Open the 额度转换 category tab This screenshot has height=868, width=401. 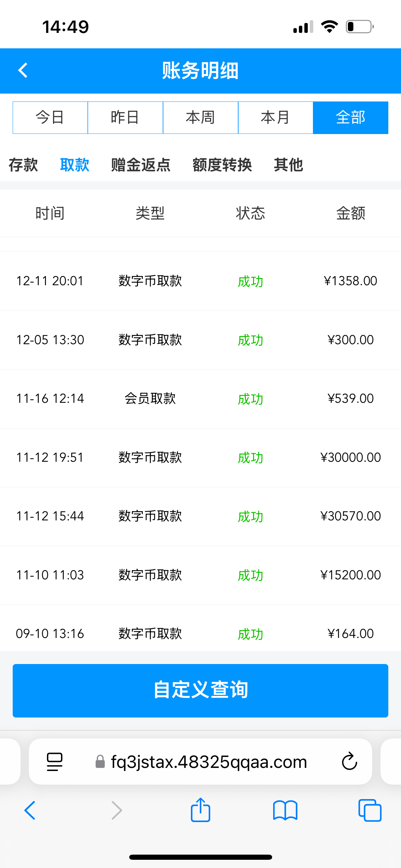(222, 165)
